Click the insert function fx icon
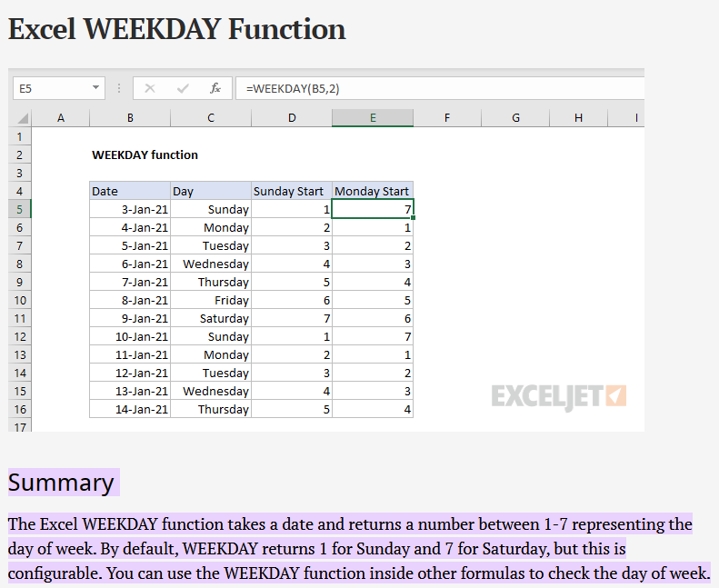719x588 pixels. pos(215,88)
